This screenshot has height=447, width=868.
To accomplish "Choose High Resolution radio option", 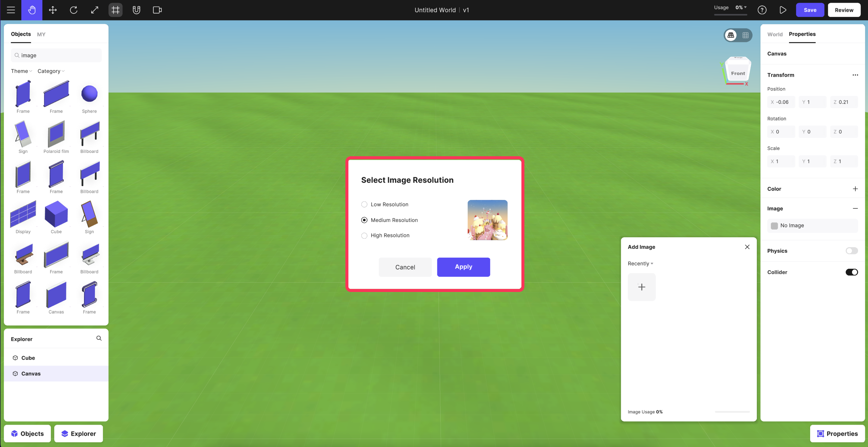I will (364, 236).
